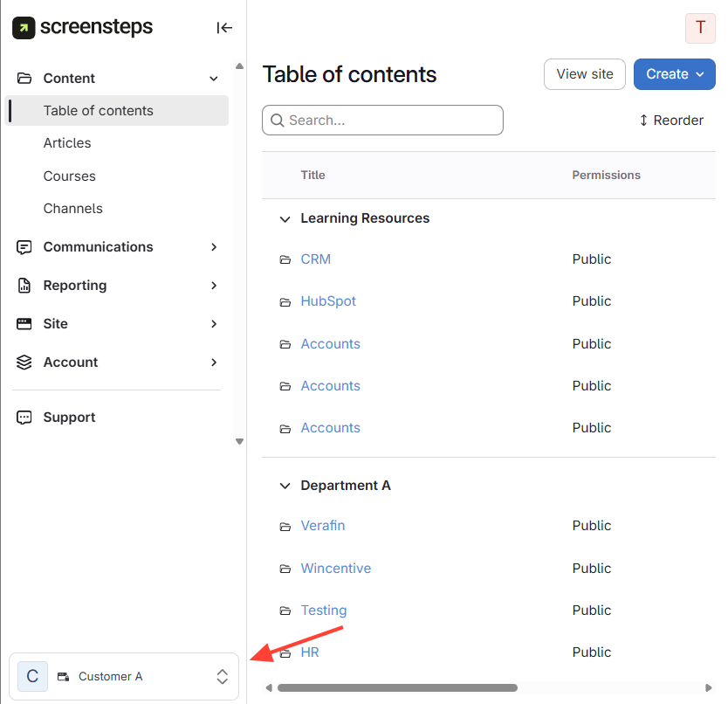Click the Communications chat icon

click(24, 247)
